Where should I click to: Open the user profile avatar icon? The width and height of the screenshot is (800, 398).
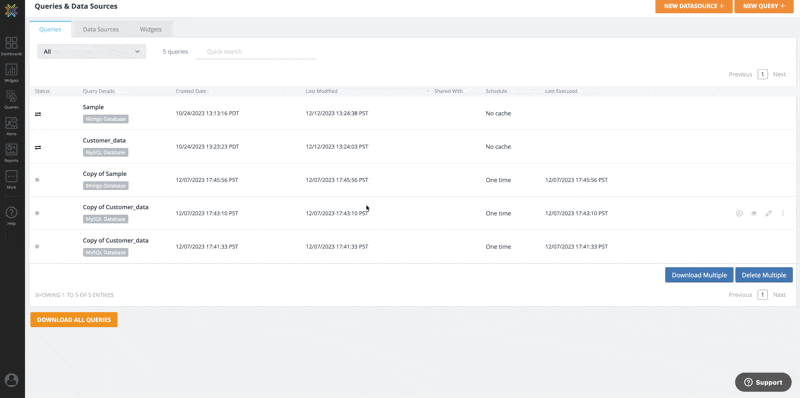click(11, 380)
